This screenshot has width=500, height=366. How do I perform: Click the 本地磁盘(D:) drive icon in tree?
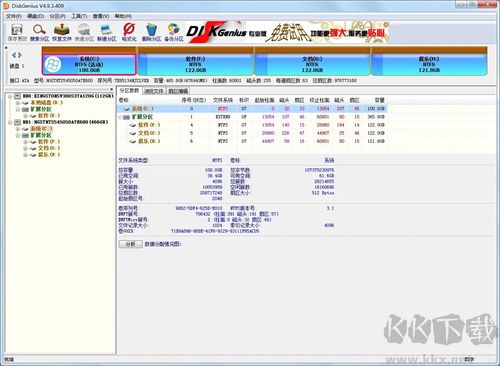(25, 103)
